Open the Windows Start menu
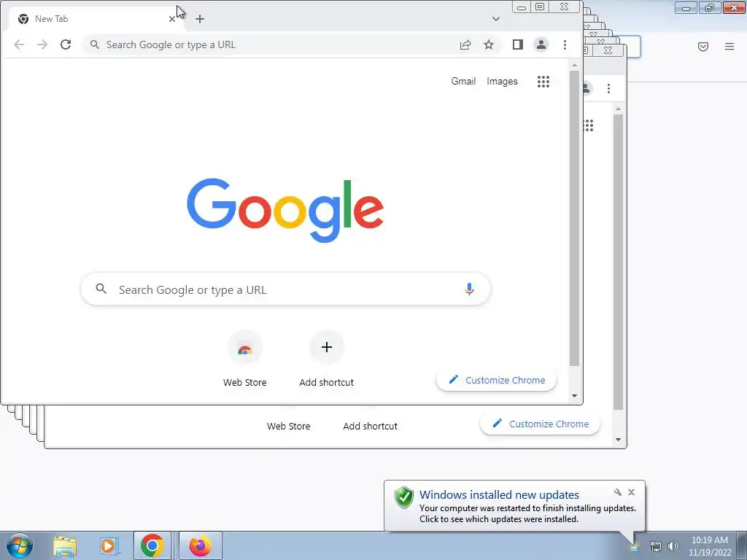Image resolution: width=747 pixels, height=560 pixels. (x=20, y=545)
